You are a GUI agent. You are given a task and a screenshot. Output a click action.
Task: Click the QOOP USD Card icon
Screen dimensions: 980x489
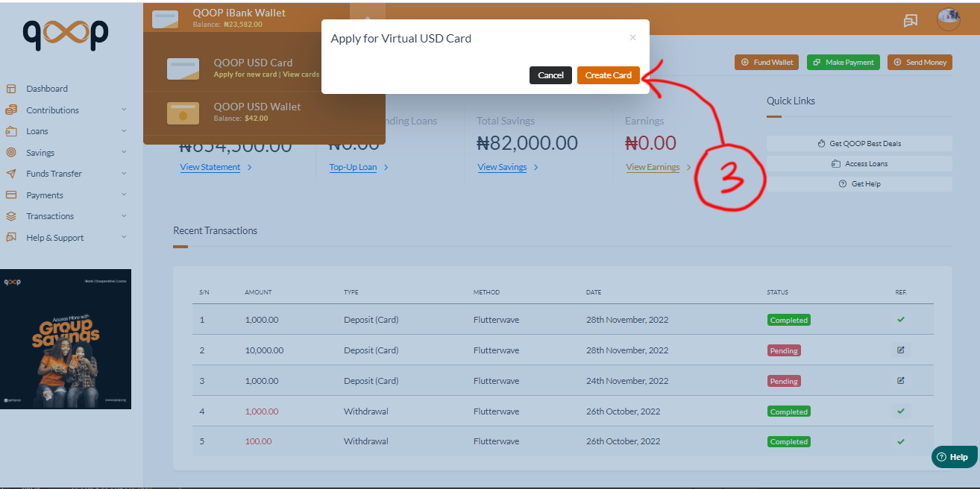coord(183,69)
